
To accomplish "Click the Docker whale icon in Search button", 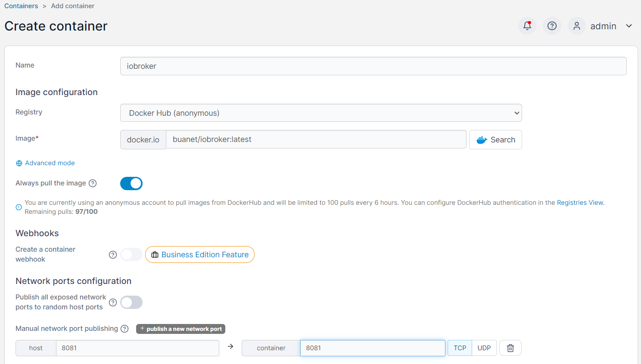I will [482, 140].
